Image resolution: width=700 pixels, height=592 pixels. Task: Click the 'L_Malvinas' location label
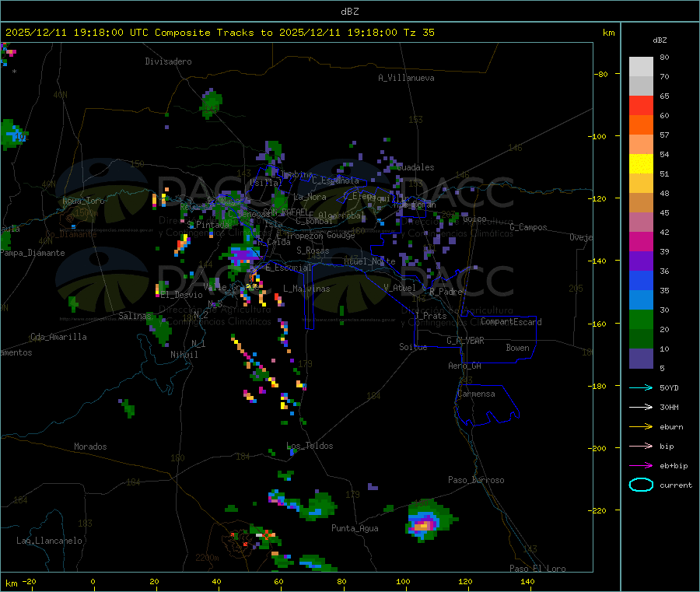[x=306, y=289]
